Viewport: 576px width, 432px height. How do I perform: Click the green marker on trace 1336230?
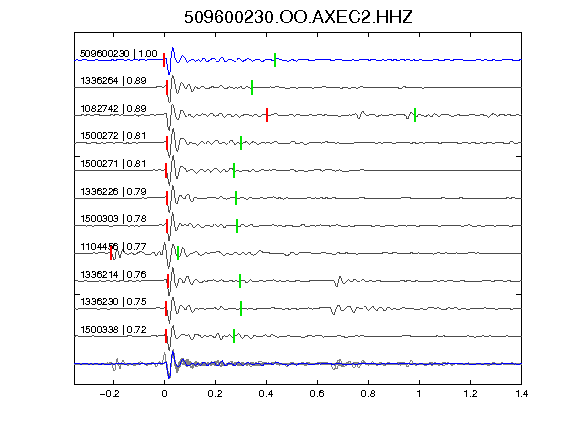pos(241,309)
